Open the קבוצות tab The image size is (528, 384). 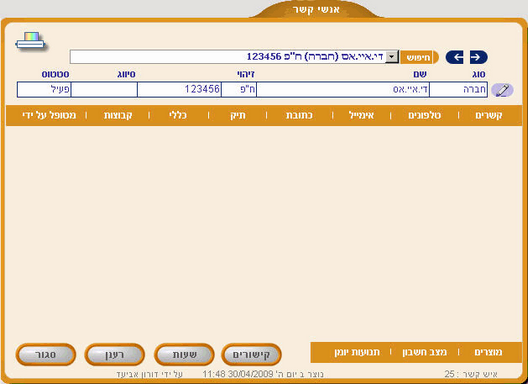coord(118,116)
